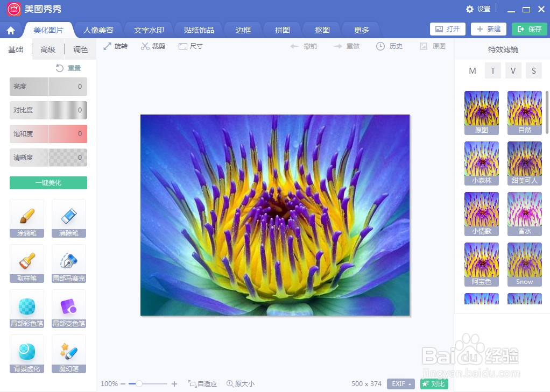This screenshot has width=550, height=392.
Task: Switch to the 调色 sub-tab
Action: 80,48
